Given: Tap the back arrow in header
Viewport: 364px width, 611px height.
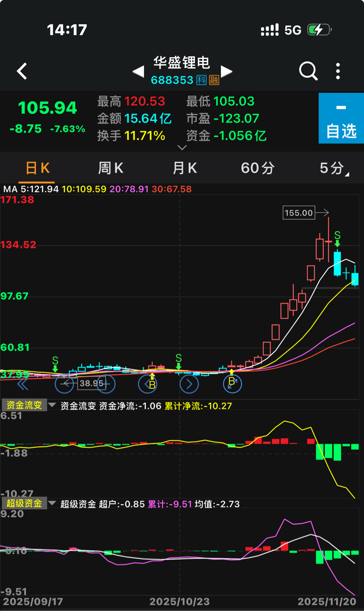Looking at the screenshot, I should 22,71.
